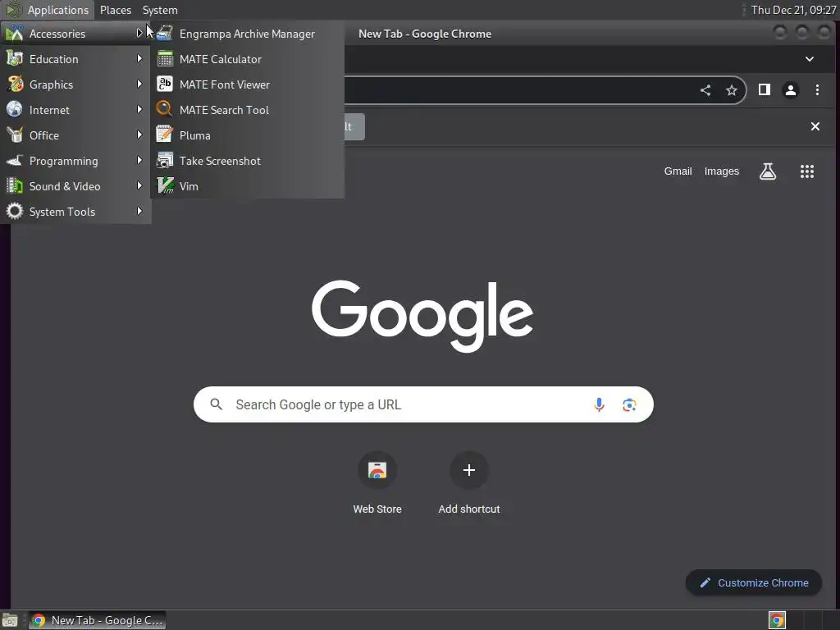Click the Internet globe icon
This screenshot has width=840, height=630.
click(15, 110)
